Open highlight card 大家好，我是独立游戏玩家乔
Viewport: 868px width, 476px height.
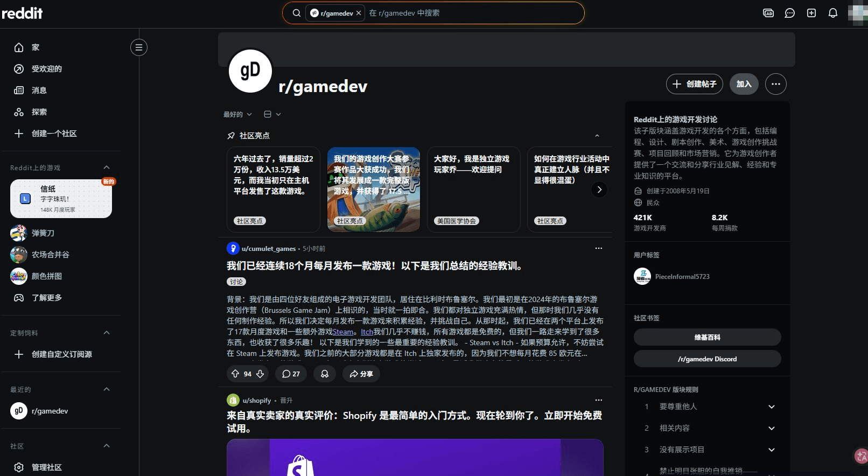click(474, 190)
